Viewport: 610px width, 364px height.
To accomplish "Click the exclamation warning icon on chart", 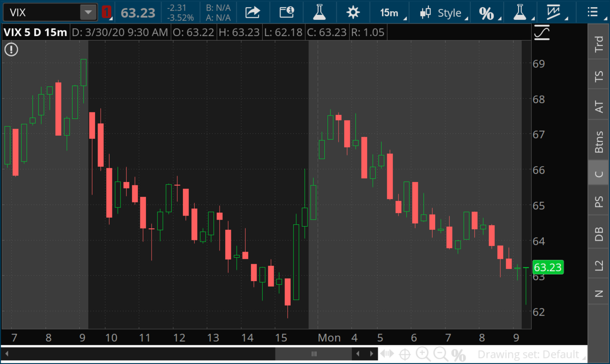I will [x=11, y=49].
